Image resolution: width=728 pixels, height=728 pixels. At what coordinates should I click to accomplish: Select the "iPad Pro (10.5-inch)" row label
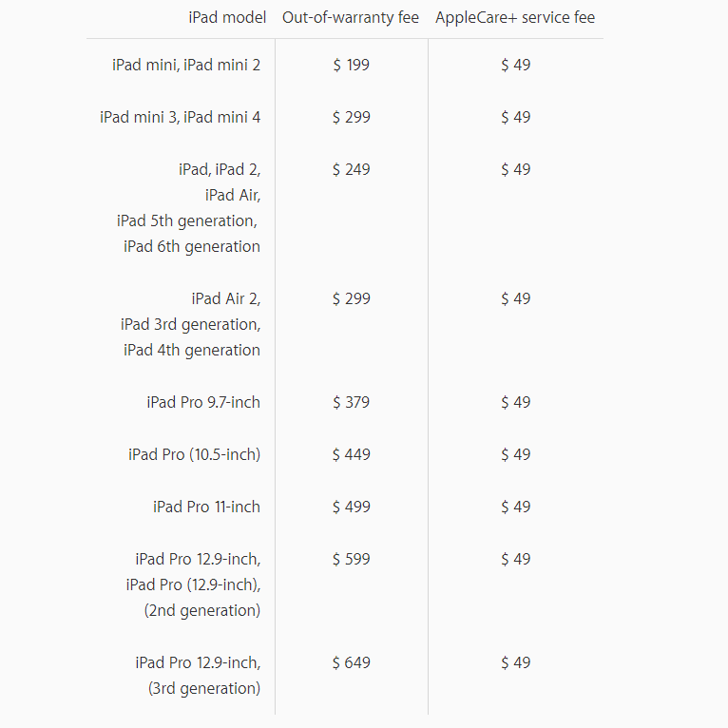pyautogui.click(x=194, y=454)
